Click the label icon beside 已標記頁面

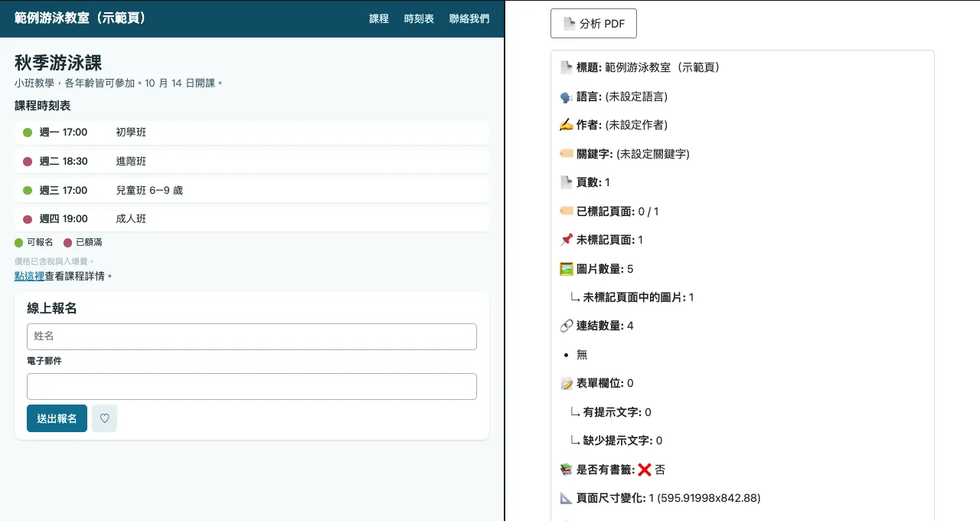(567, 211)
